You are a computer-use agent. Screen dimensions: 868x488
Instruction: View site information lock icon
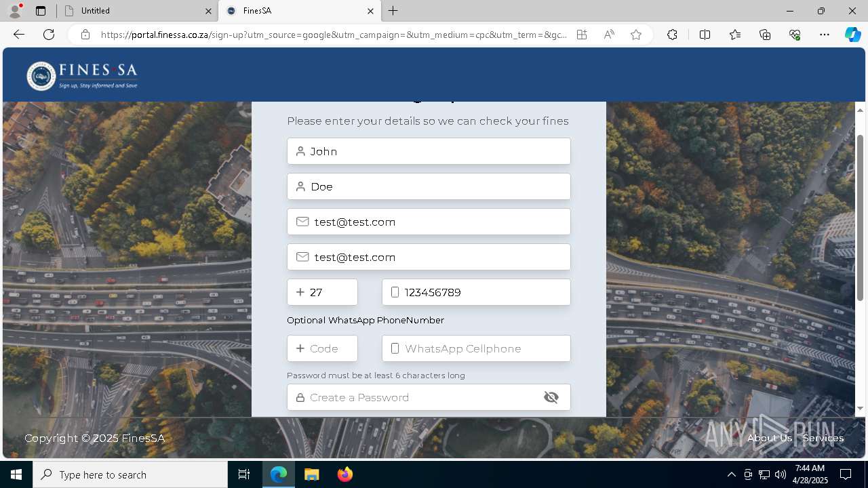[x=85, y=35]
